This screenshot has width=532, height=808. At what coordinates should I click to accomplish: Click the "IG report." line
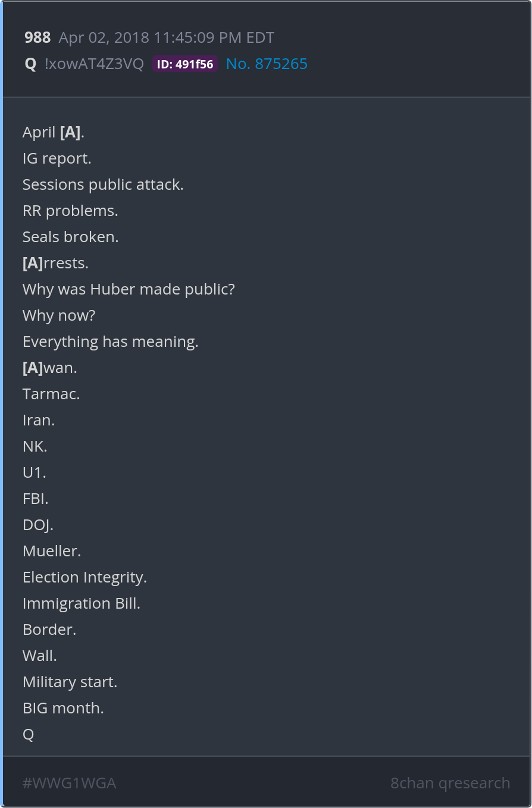(x=57, y=158)
